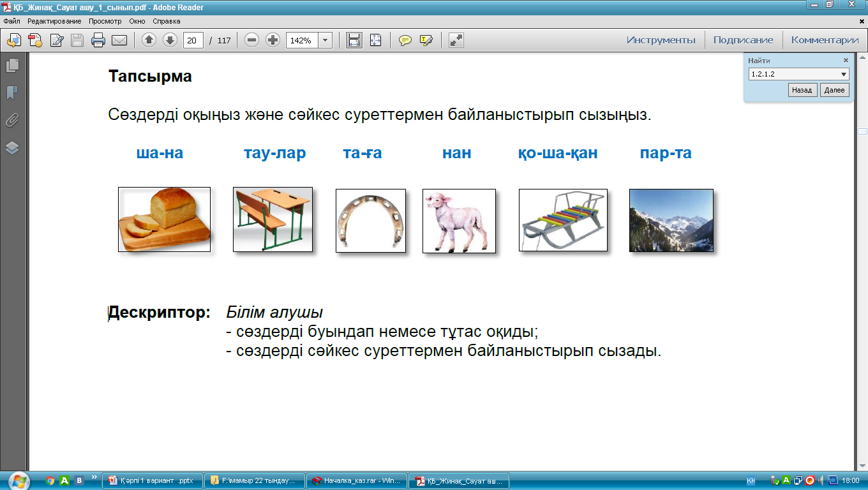Image resolution: width=868 pixels, height=490 pixels.
Task: Zoom in with the plus button
Action: click(273, 40)
